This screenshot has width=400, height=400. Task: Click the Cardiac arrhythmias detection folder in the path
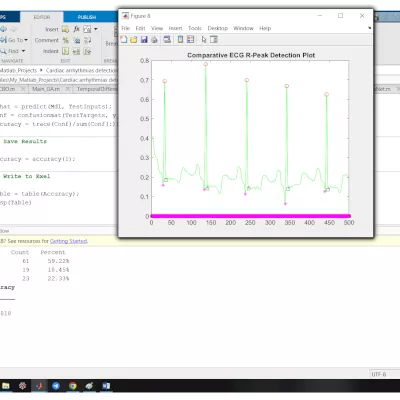coord(81,70)
